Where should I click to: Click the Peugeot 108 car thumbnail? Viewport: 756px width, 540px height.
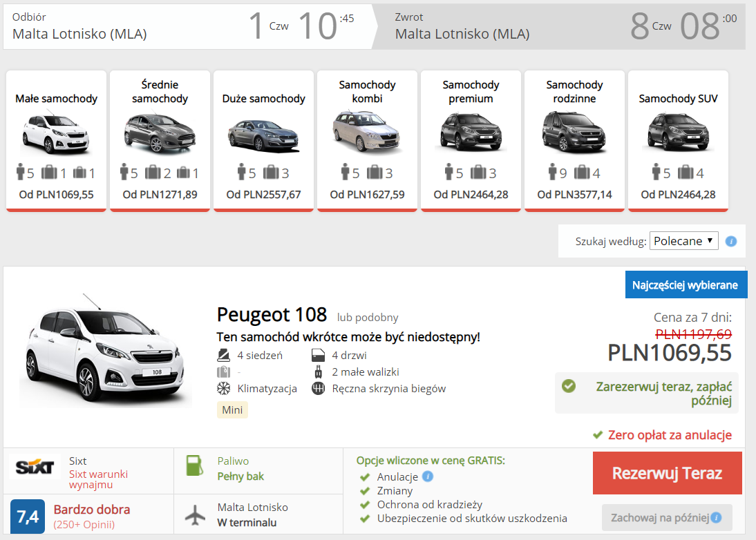(x=105, y=351)
